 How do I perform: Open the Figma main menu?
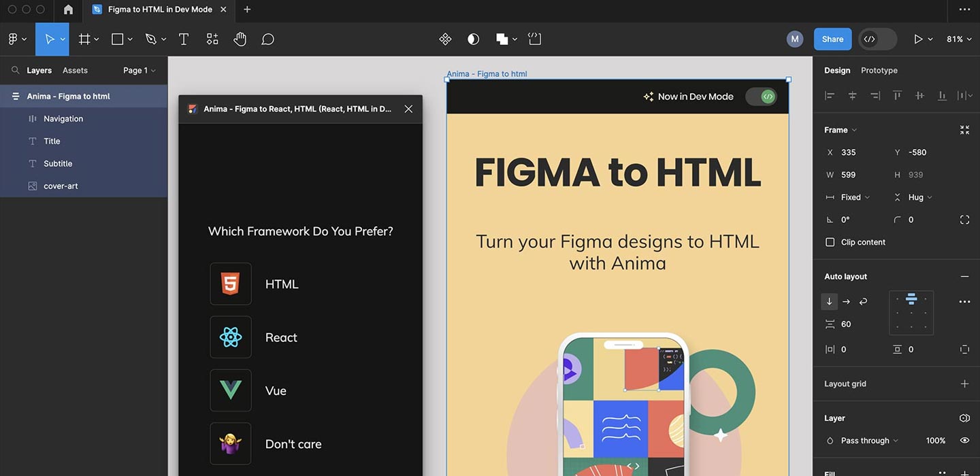(x=14, y=39)
